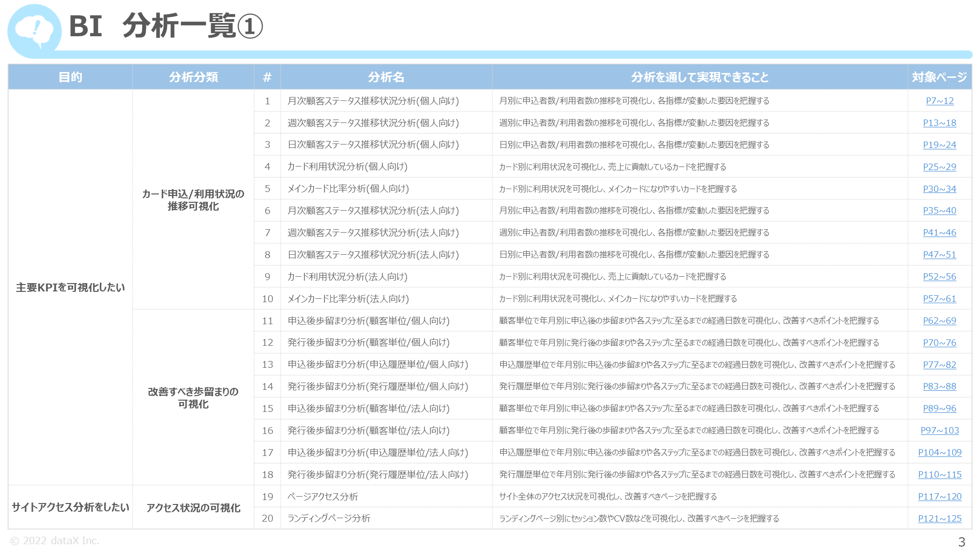Image resolution: width=980 pixels, height=551 pixels.
Task: Open the P121~125 link
Action: [939, 519]
